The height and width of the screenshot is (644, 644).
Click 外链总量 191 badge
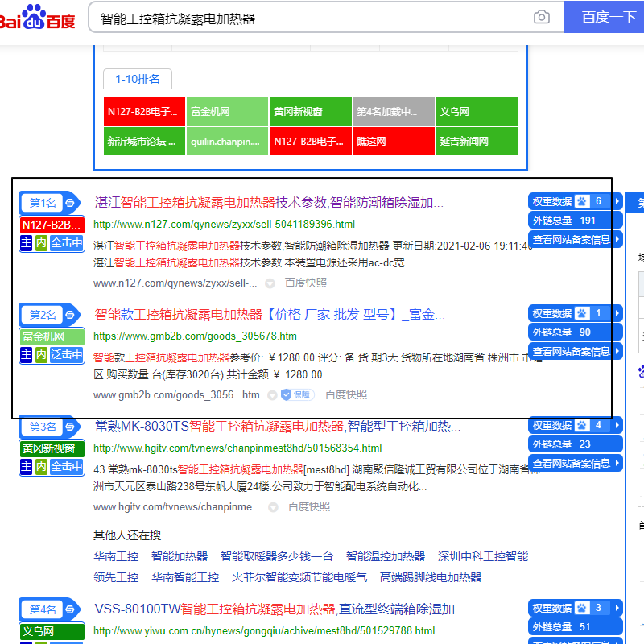575,221
